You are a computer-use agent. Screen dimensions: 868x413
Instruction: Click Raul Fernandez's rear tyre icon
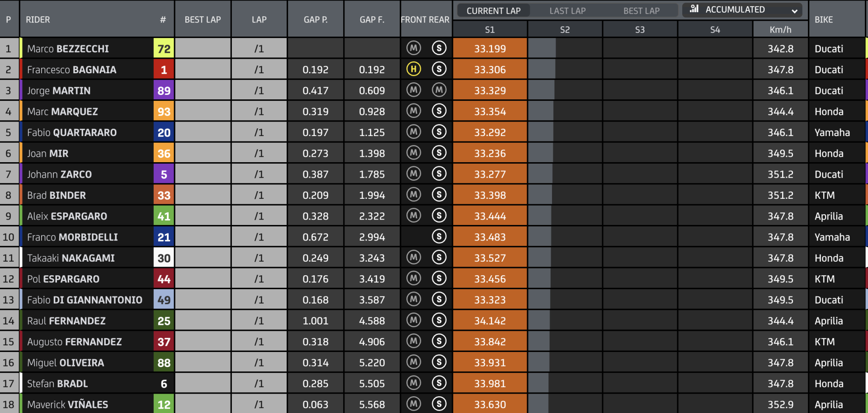tap(439, 320)
